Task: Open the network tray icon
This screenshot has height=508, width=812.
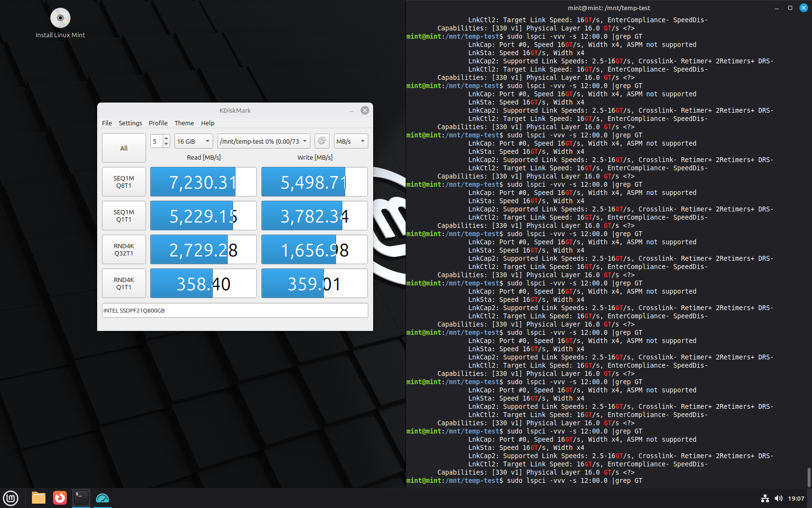Action: (765, 498)
